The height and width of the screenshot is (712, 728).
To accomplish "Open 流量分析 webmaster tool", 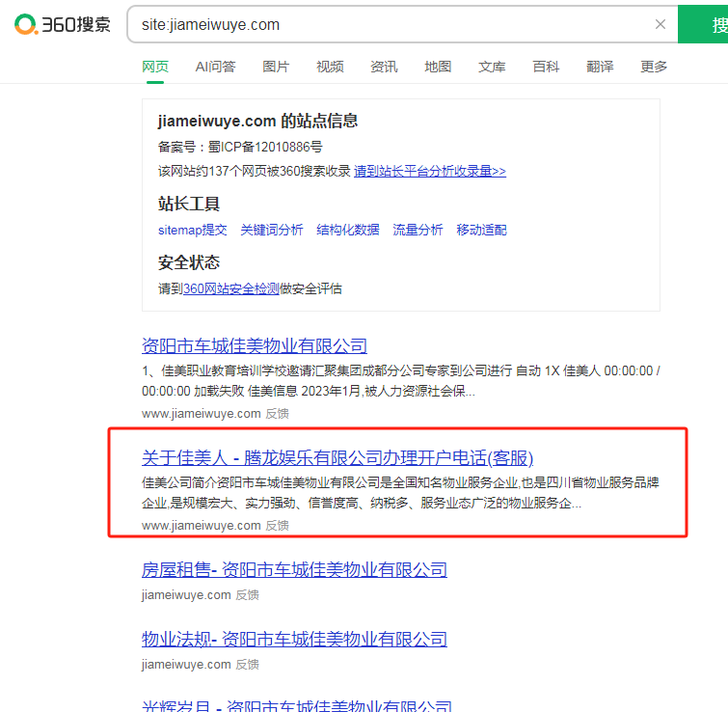I will [418, 230].
